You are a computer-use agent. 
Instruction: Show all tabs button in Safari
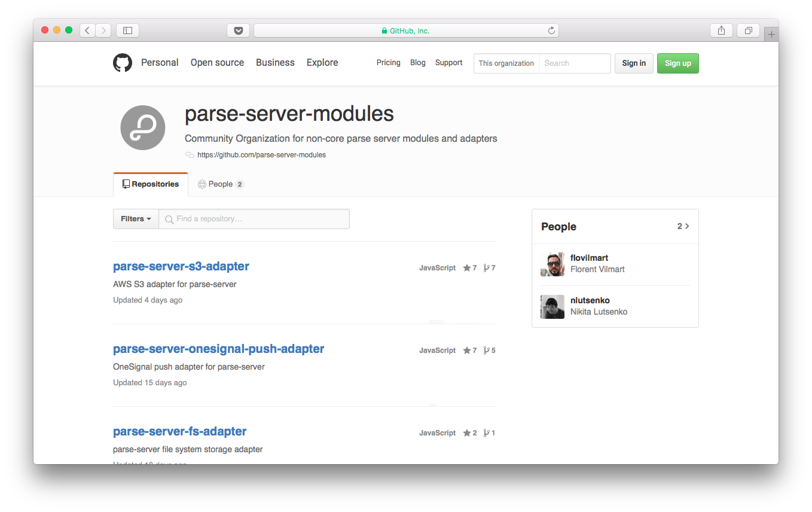(x=748, y=31)
